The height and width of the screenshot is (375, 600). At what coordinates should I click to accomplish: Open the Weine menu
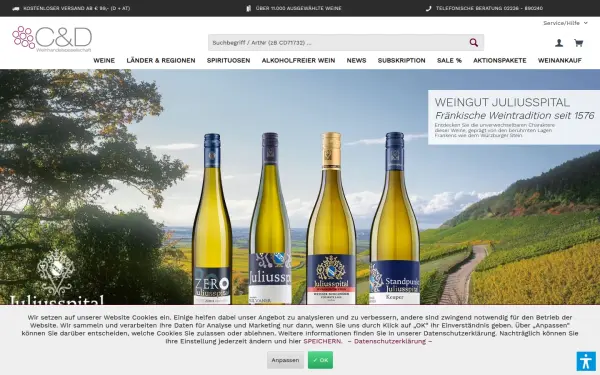click(104, 60)
